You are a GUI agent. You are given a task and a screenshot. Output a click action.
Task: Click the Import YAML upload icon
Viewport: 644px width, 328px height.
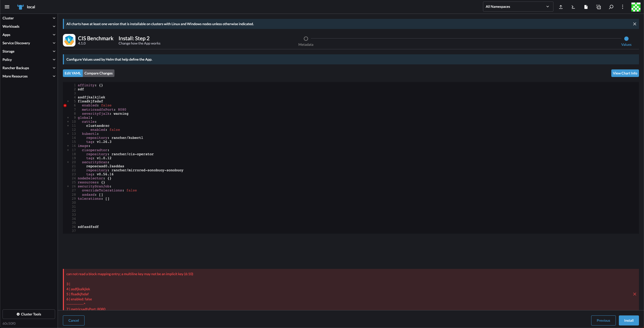pyautogui.click(x=561, y=7)
